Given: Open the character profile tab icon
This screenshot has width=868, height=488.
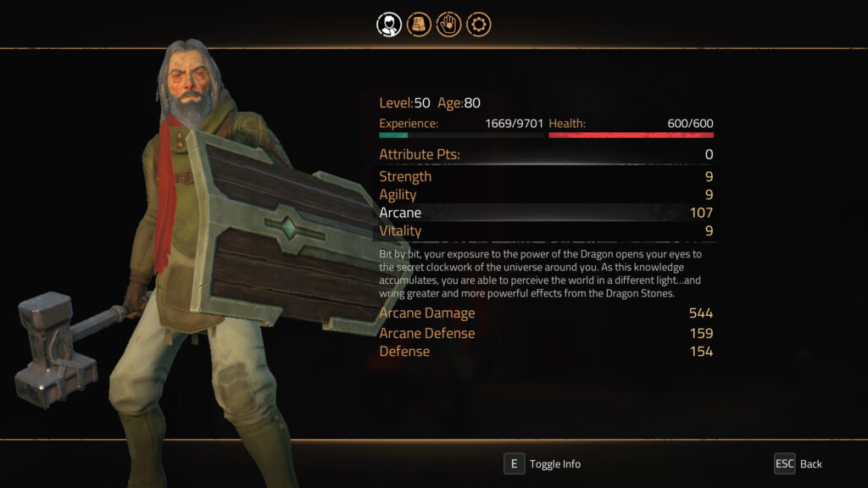Looking at the screenshot, I should point(388,25).
